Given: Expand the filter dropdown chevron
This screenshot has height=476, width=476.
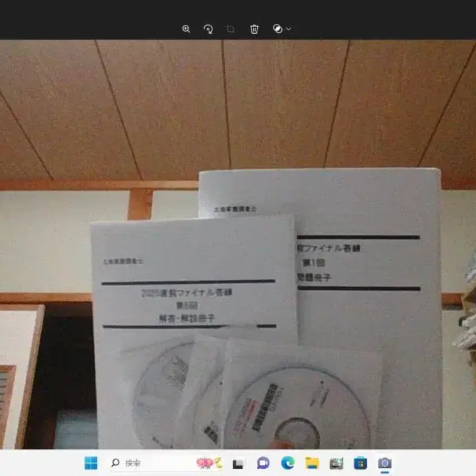Looking at the screenshot, I should click(x=289, y=28).
